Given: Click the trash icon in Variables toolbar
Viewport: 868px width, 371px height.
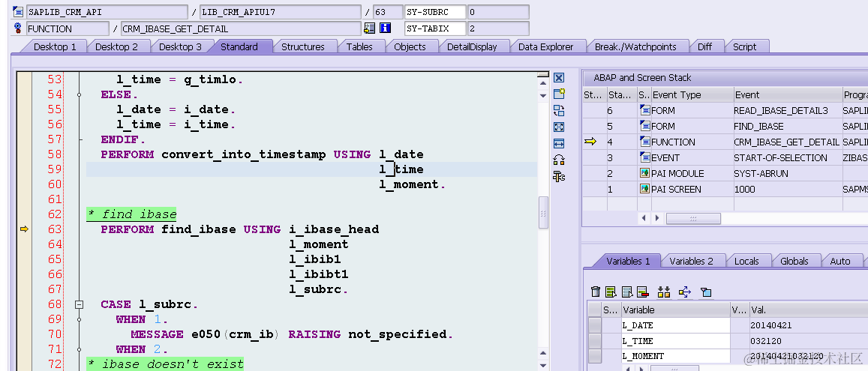Looking at the screenshot, I should pyautogui.click(x=596, y=292).
